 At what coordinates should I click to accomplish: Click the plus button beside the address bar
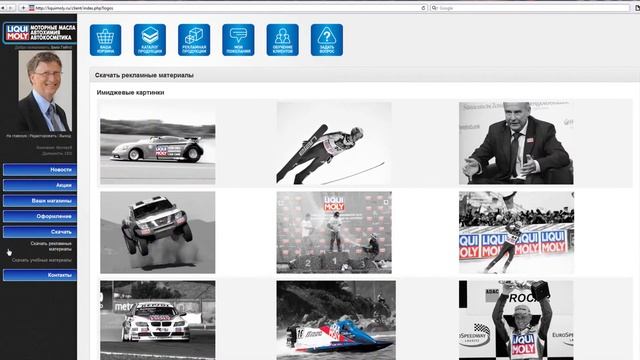point(23,8)
